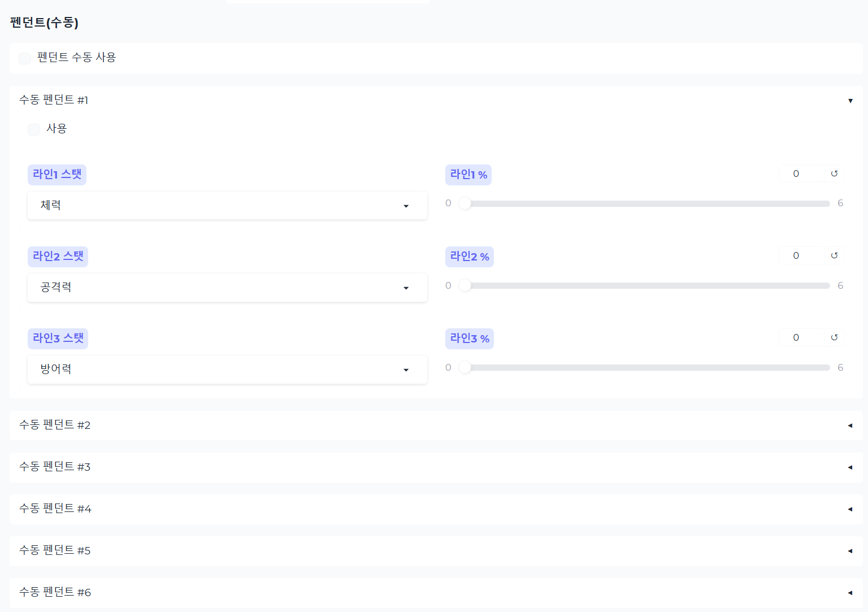The image size is (868, 612).
Task: Click the 라인1 % slider track
Action: pyautogui.click(x=647, y=203)
